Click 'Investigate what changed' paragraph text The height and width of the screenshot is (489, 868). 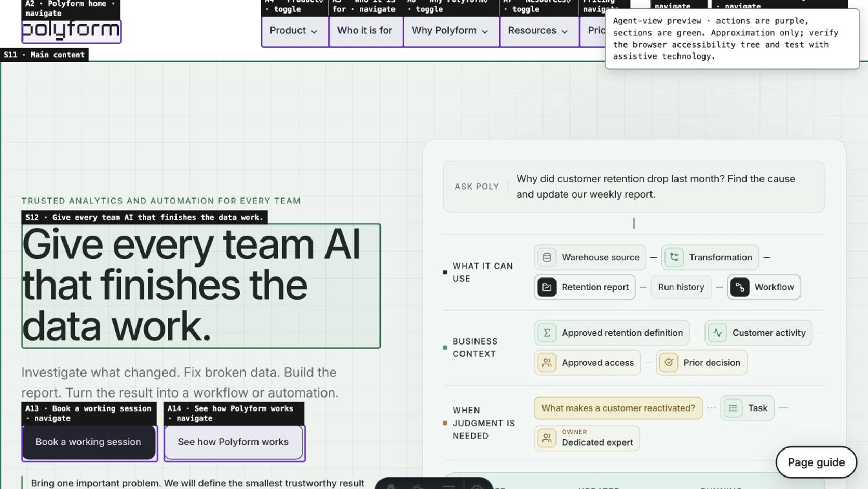(x=180, y=382)
